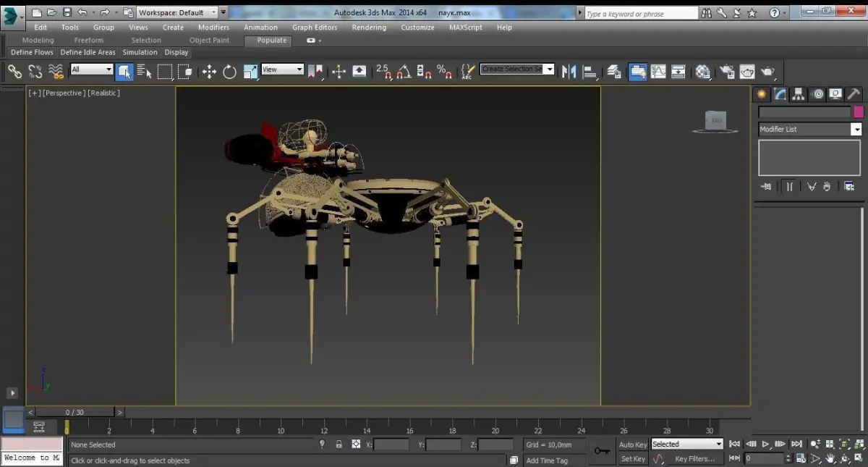
Task: Click the Mirror tool icon
Action: (x=569, y=71)
